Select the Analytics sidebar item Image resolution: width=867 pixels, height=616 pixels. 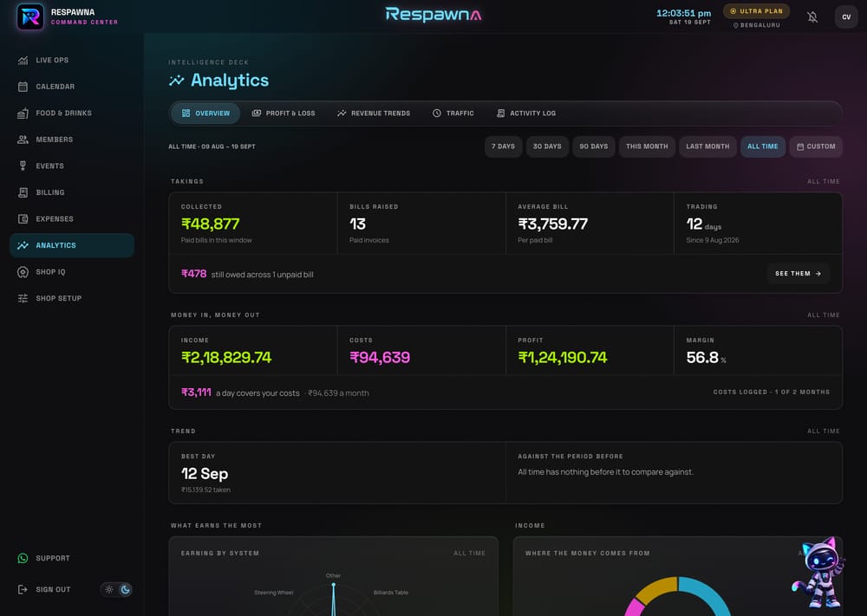[x=72, y=245]
